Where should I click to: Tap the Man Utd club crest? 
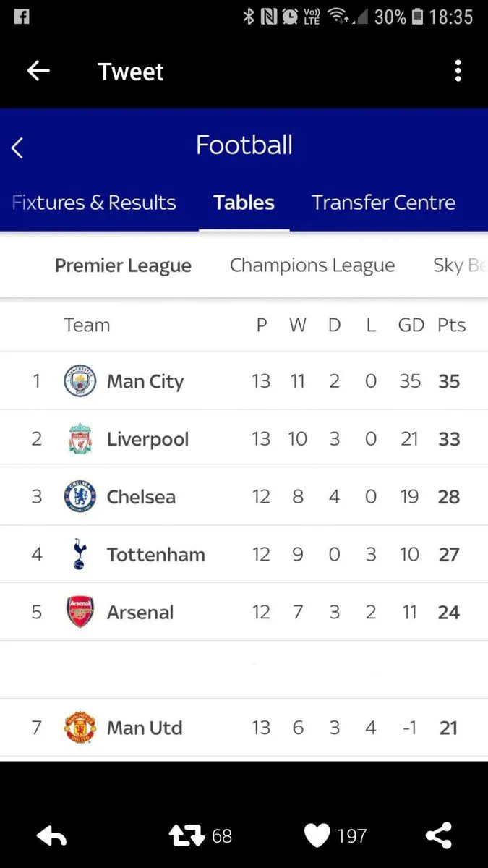tap(80, 728)
